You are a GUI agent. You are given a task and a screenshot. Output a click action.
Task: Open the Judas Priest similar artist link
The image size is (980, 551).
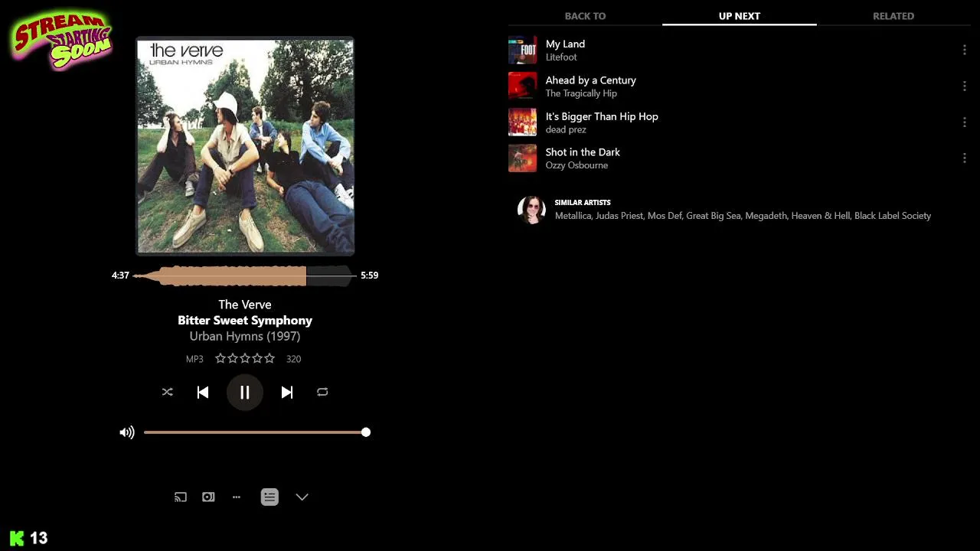pos(619,216)
